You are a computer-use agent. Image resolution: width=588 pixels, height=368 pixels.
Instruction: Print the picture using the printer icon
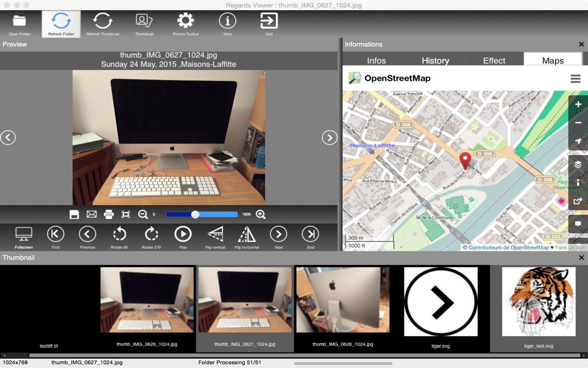click(x=108, y=214)
